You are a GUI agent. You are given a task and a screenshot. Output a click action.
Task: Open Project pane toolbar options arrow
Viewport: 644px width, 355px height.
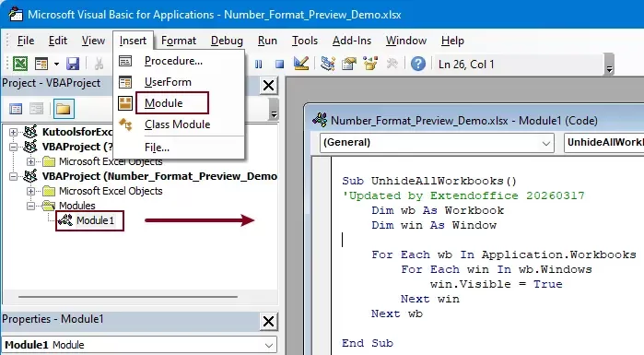coord(274,109)
